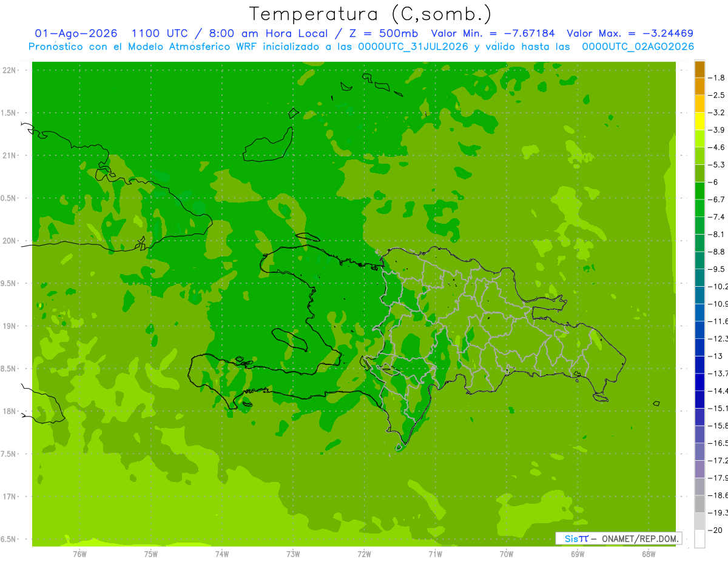
Task: Click the dark orange swatch above -1.8
Action: pos(699,69)
